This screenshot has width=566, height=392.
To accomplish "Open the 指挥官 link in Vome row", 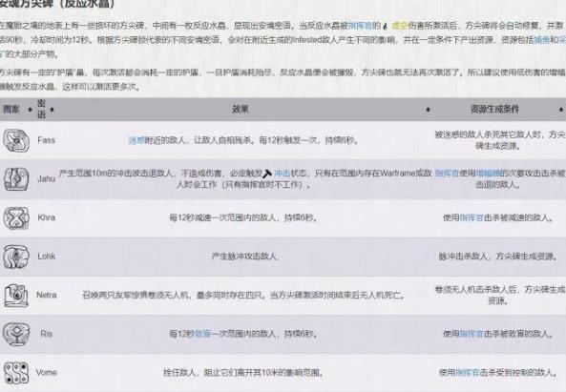I will coord(467,372).
